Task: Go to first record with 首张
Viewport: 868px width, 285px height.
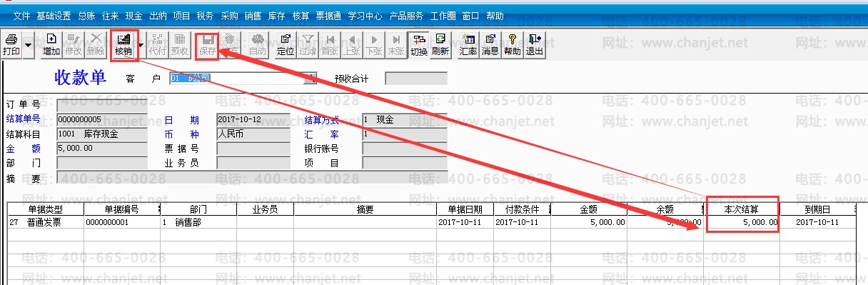Action: click(330, 44)
